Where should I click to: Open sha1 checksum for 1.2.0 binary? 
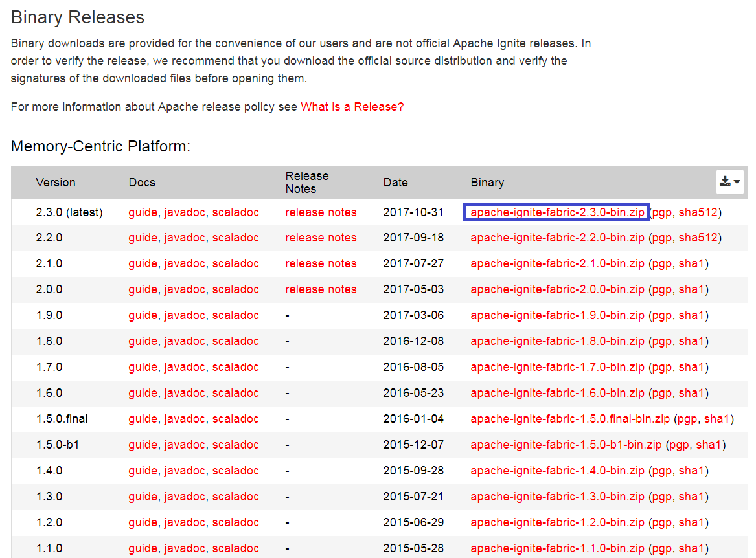coord(692,522)
